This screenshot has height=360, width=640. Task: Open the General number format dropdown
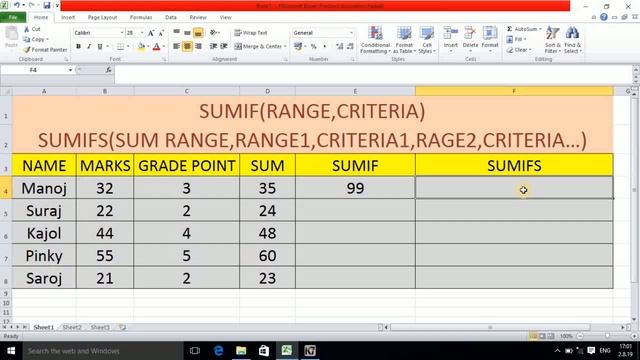[x=351, y=33]
